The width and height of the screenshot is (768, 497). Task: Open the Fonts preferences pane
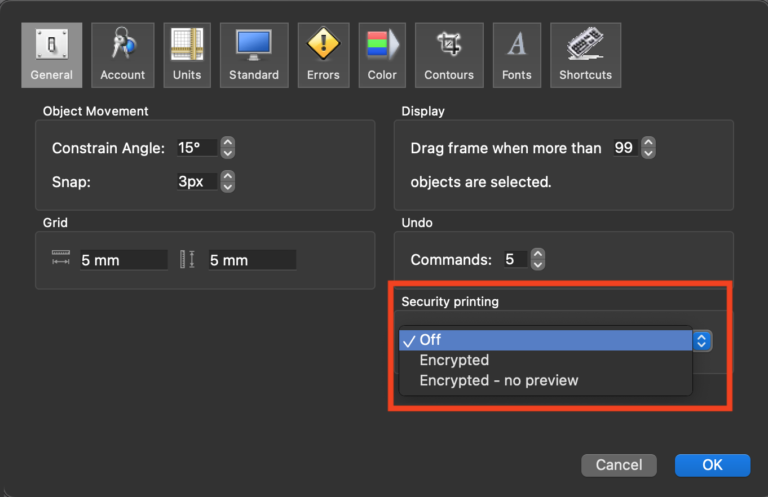click(x=517, y=54)
